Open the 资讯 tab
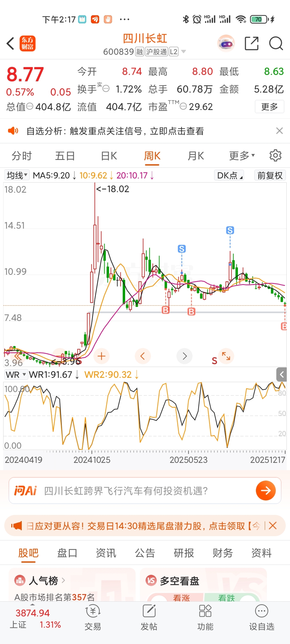 tap(106, 553)
